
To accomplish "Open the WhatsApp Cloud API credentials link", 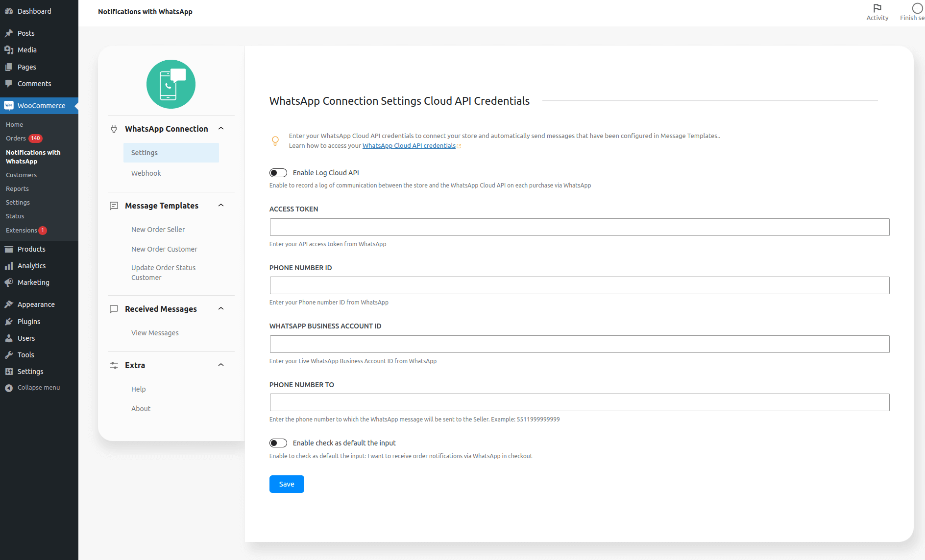I will pyautogui.click(x=409, y=145).
